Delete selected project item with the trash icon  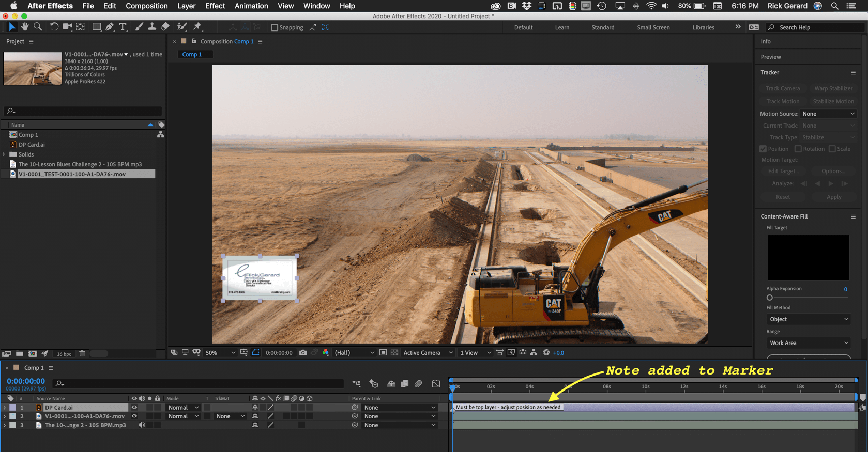[82, 354]
